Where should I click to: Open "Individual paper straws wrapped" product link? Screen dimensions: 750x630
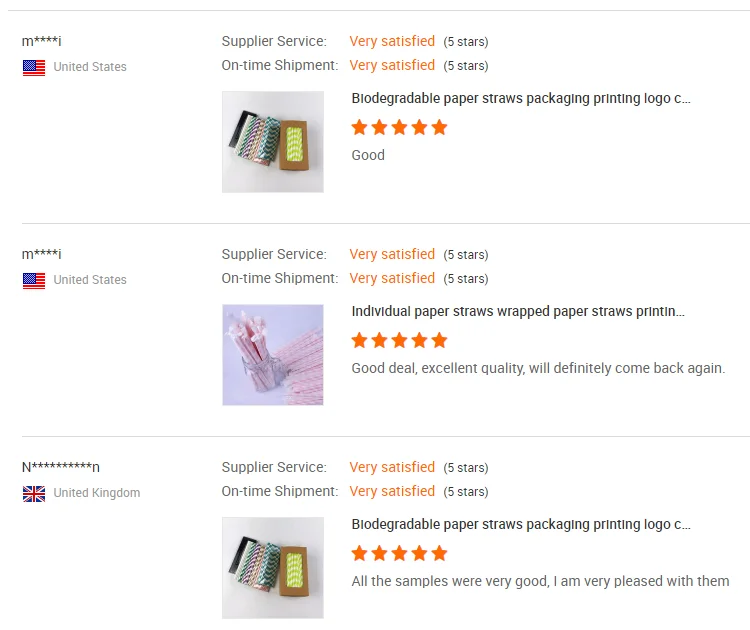[x=518, y=312]
